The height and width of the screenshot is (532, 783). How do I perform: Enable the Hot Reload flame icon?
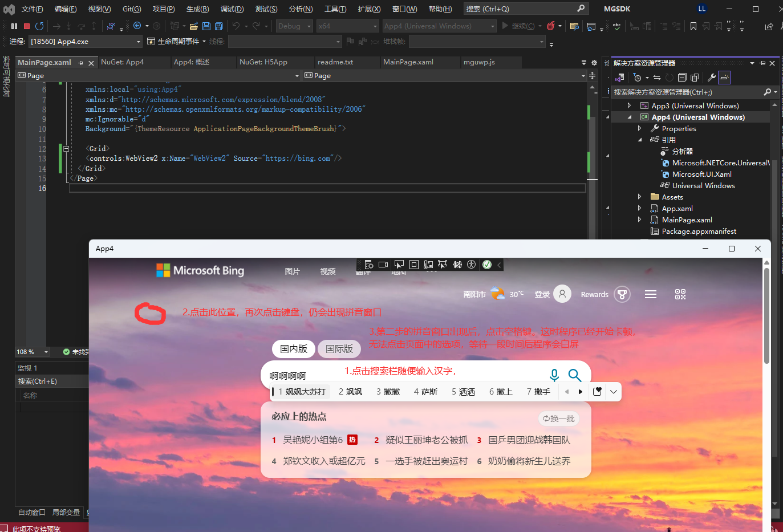[x=552, y=26]
